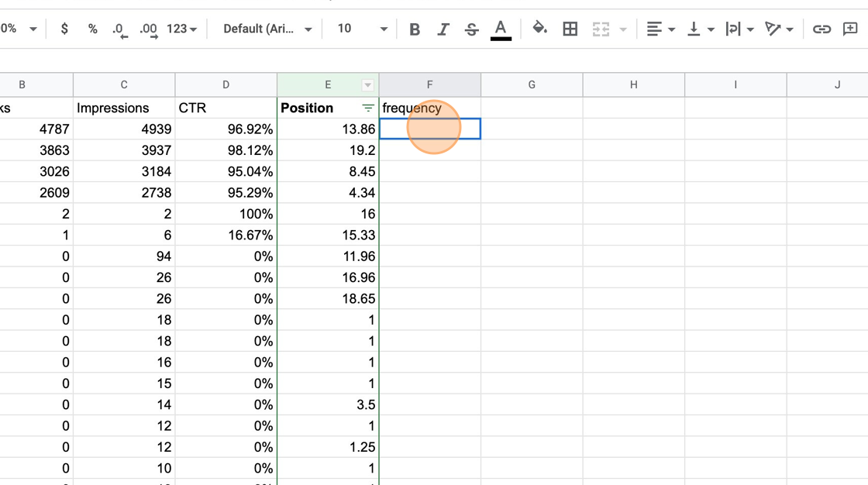Select column F header
This screenshot has width=868, height=485.
tap(429, 84)
